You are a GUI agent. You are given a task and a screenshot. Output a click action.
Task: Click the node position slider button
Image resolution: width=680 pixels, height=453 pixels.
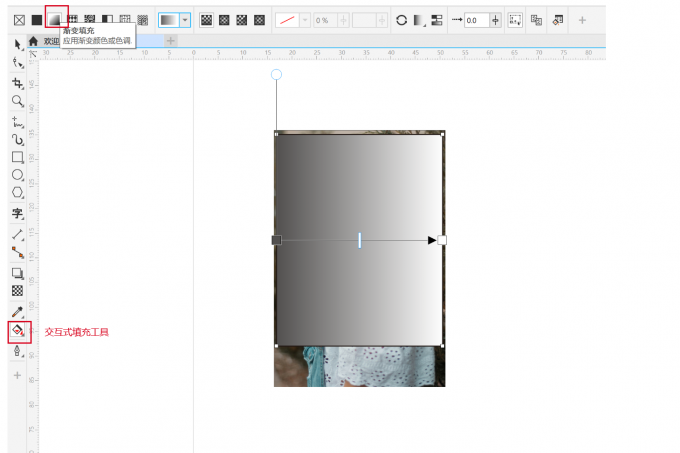[382, 20]
